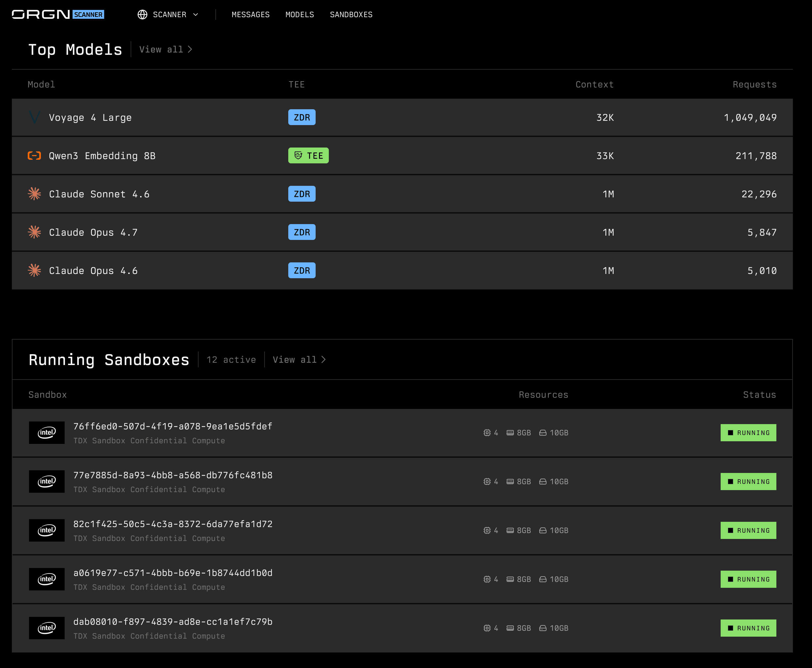This screenshot has width=812, height=668.
Task: Click the 22,296 requests value
Action: pos(759,194)
